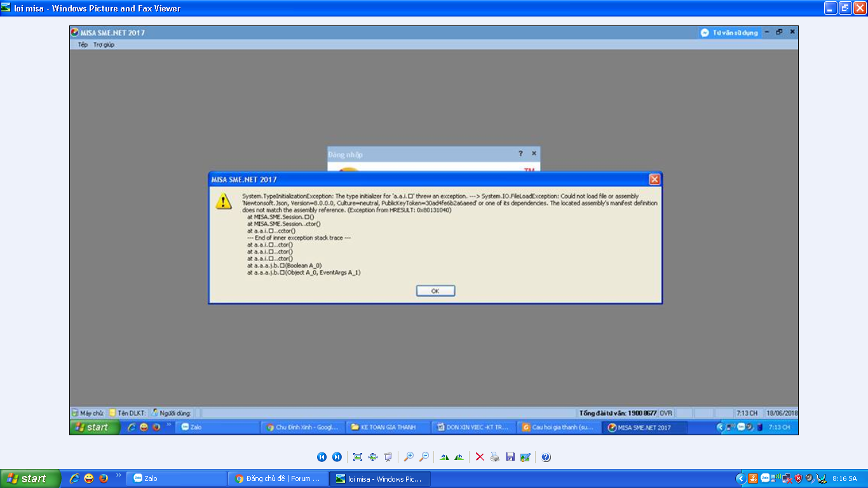The image size is (868, 488).
Task: Click the 'Tư vấn sử dụng' button in MISA title bar
Action: tap(729, 32)
